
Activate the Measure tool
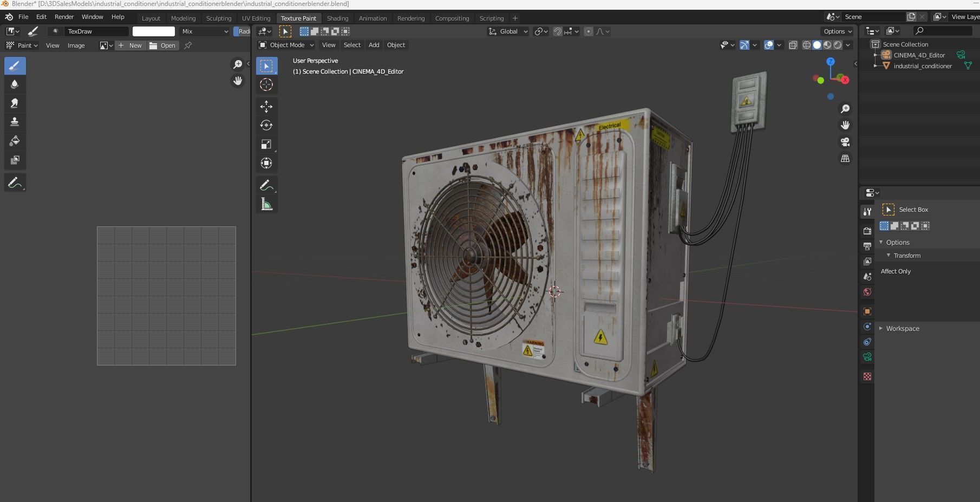pyautogui.click(x=266, y=204)
